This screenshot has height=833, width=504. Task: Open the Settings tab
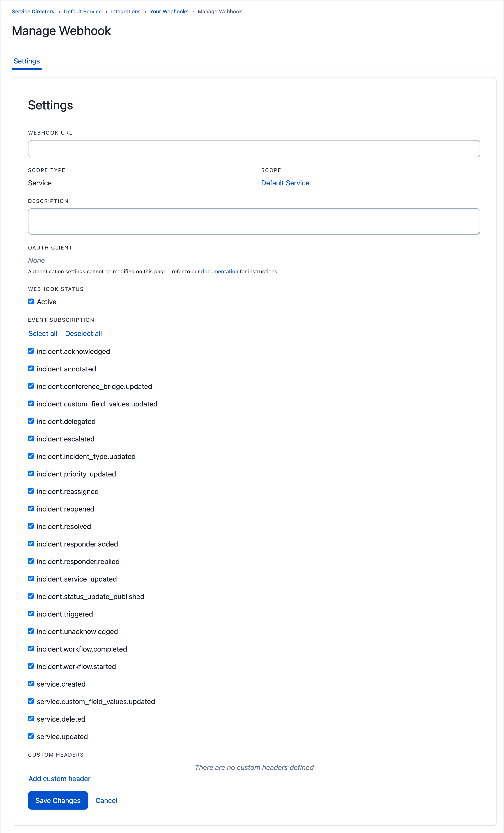coord(27,61)
